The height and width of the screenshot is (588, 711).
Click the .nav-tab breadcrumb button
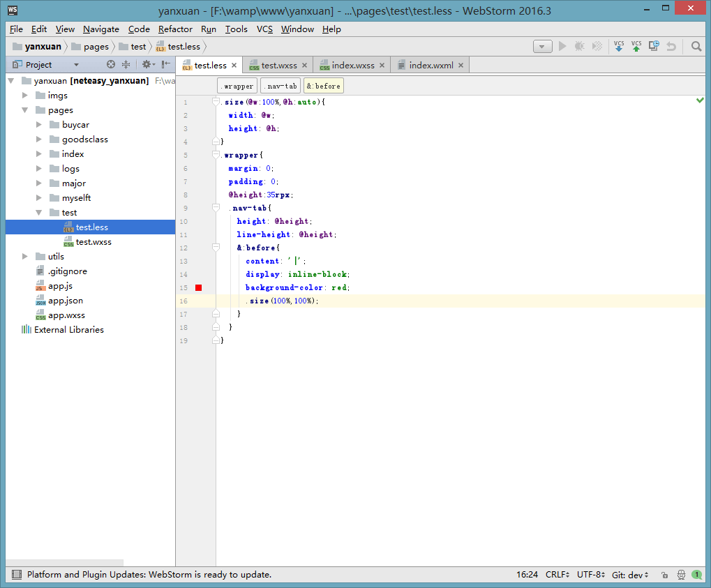(x=280, y=86)
